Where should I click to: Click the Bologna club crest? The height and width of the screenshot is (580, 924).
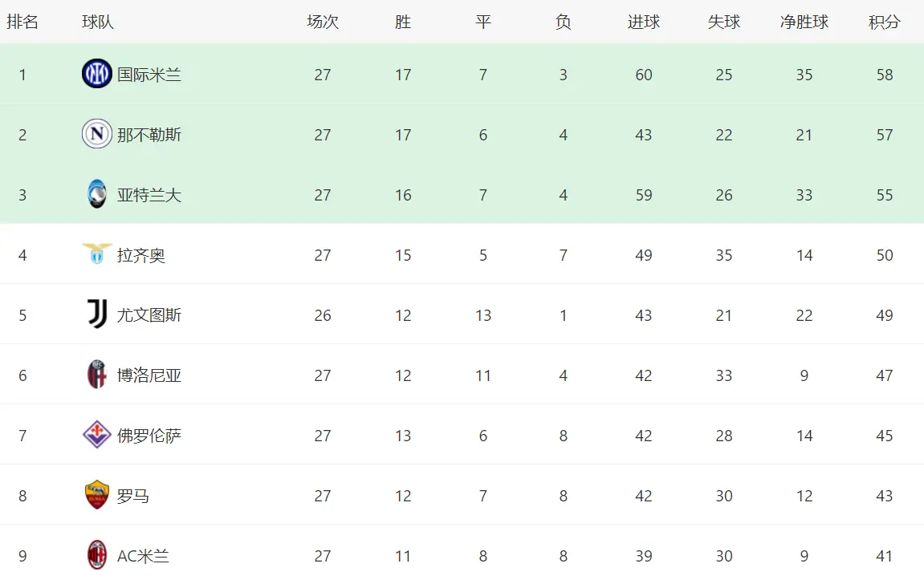[x=97, y=375]
